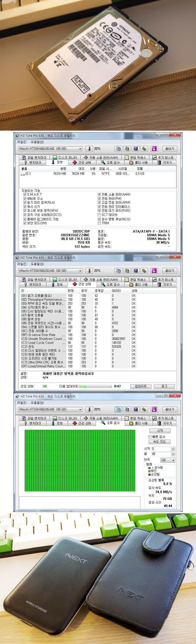The width and height of the screenshot is (196, 644).
Task: Click the copy-info icon in the 건강 상태 window toolbar
Action: 119,271
